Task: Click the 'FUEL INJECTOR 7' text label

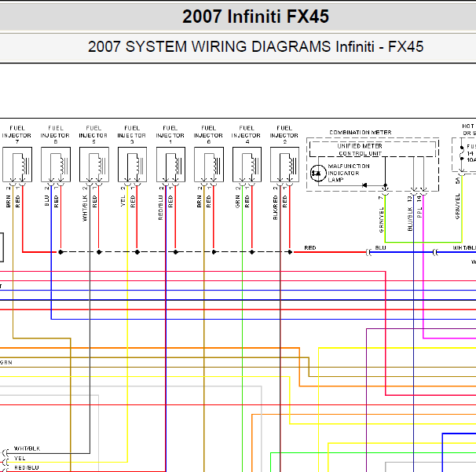Action: tap(17, 135)
